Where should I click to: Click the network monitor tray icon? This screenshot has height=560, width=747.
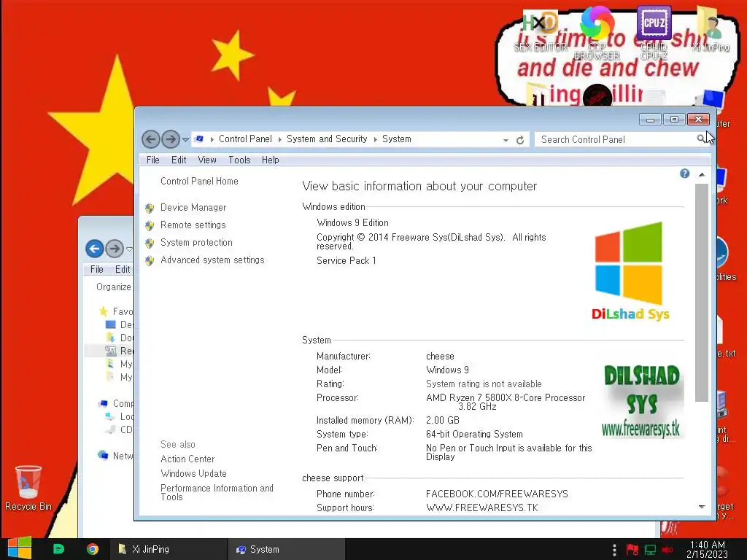point(650,550)
